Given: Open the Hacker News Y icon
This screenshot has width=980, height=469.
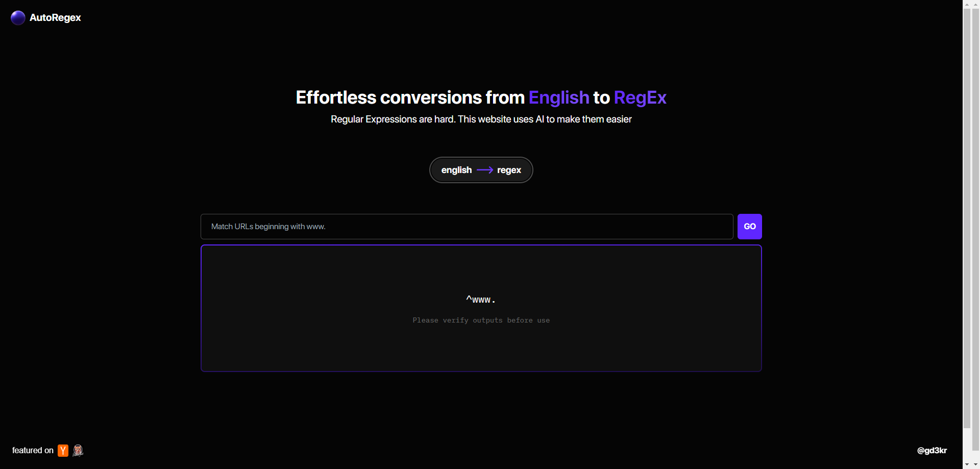Looking at the screenshot, I should click(63, 451).
